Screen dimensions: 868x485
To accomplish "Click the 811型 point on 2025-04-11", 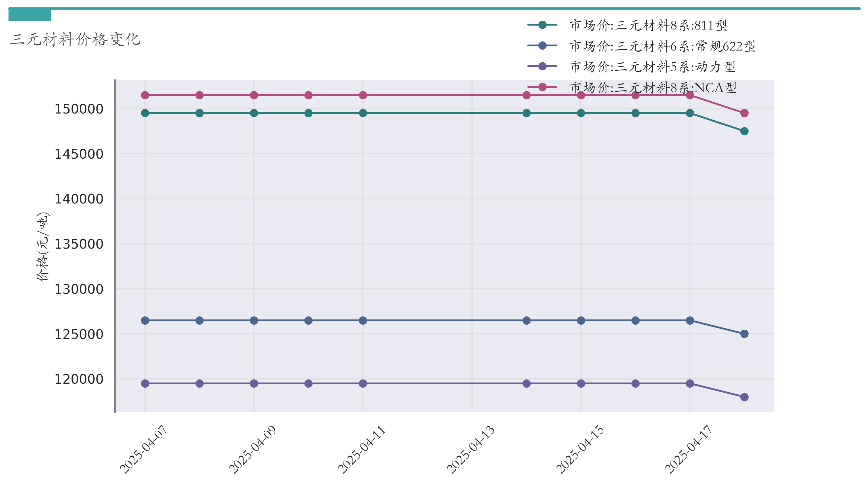I will point(363,113).
